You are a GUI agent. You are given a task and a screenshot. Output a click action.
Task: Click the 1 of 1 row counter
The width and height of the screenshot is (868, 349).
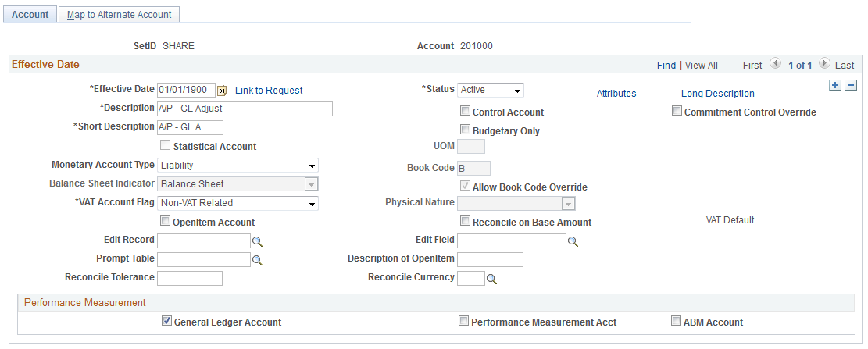pos(800,66)
